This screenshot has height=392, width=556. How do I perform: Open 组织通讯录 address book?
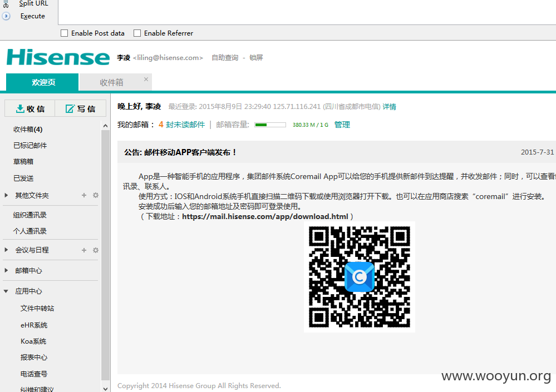pos(30,215)
